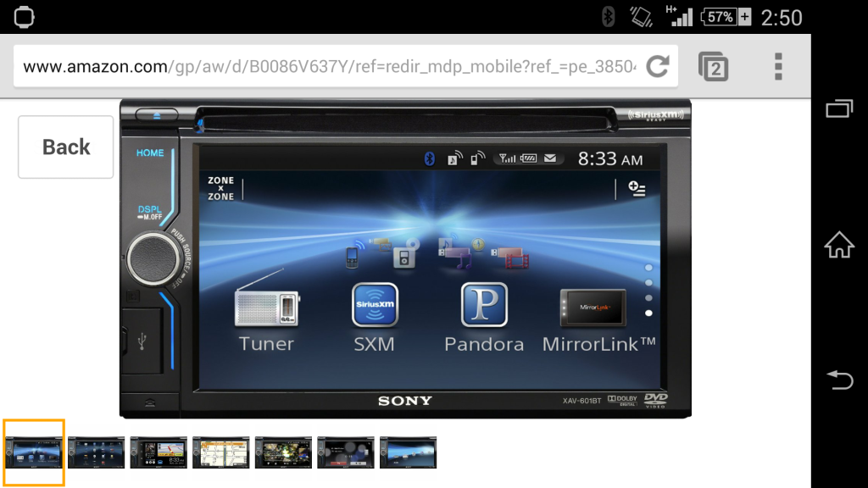This screenshot has height=488, width=868.
Task: Tap the Bluetooth icon in the Android status bar
Action: (608, 17)
